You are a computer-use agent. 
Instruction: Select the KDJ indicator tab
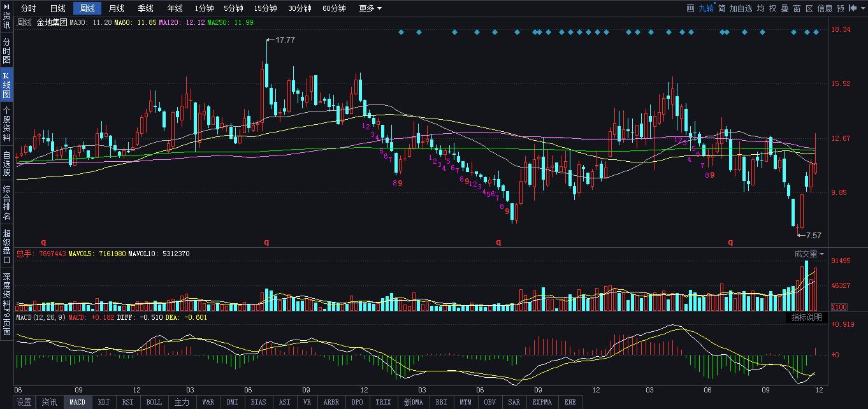click(x=103, y=402)
